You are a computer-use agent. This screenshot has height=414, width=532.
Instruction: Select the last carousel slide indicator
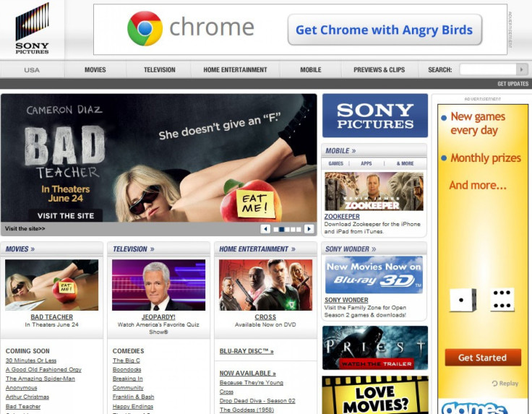[299, 230]
